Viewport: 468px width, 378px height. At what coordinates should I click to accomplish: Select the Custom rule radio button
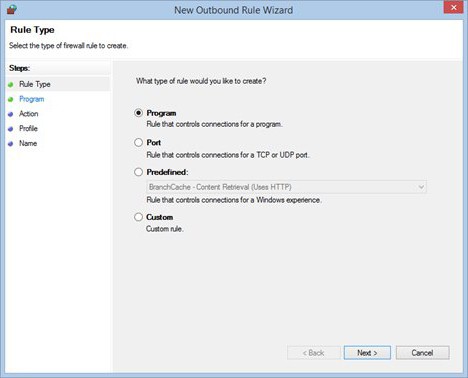(x=138, y=217)
